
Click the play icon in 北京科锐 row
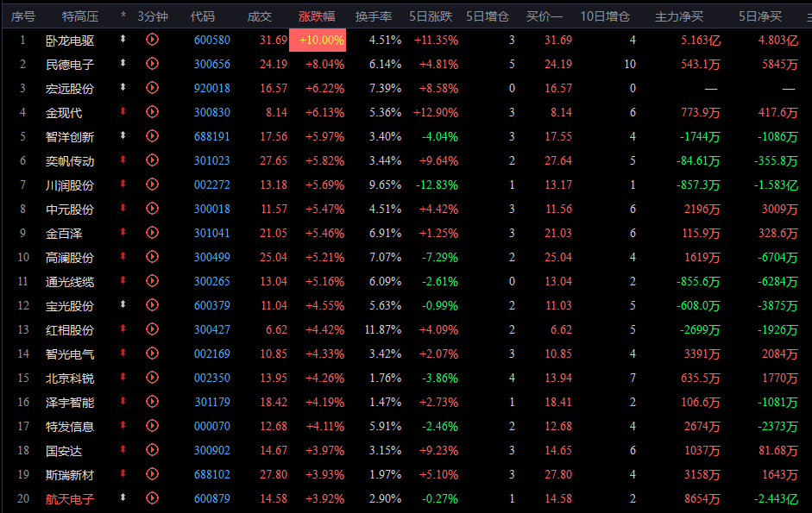coord(152,378)
